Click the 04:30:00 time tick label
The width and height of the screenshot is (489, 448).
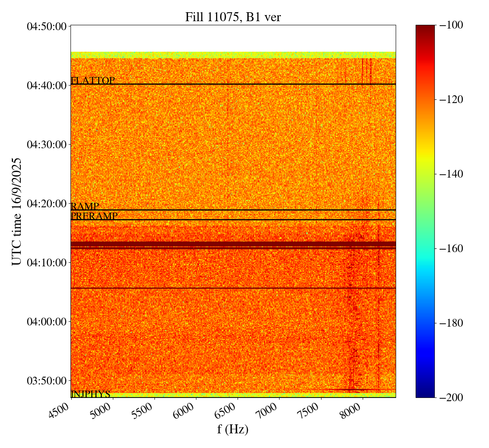[x=46, y=145]
